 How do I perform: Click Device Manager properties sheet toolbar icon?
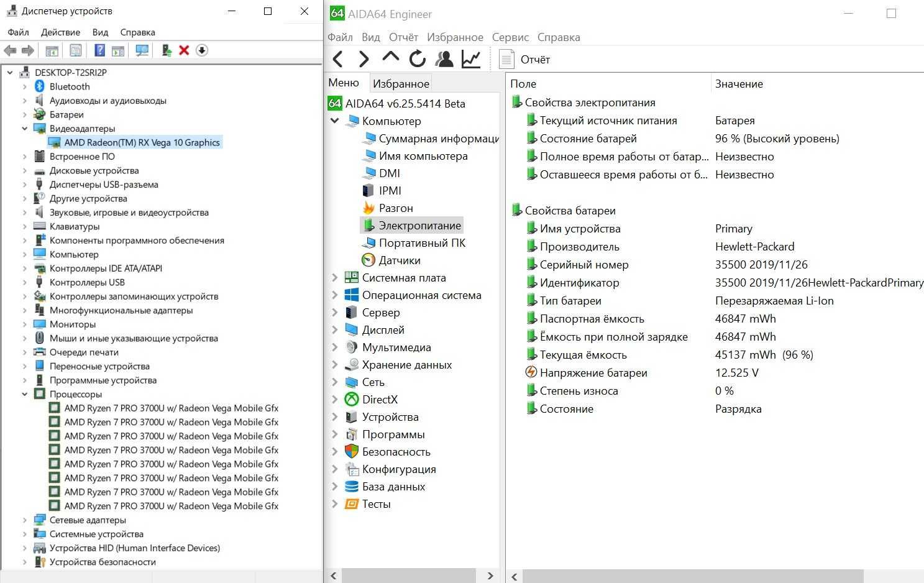[75, 50]
